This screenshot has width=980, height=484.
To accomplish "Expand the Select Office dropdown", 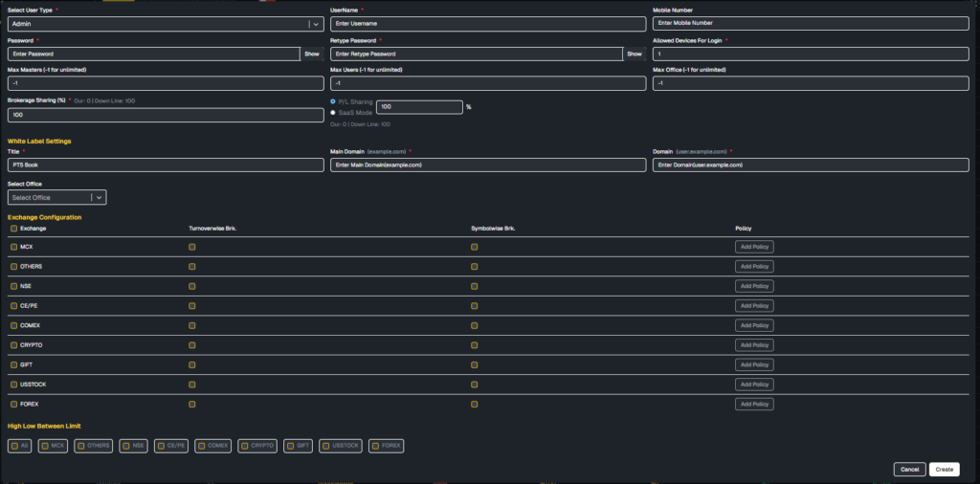I will [x=56, y=197].
